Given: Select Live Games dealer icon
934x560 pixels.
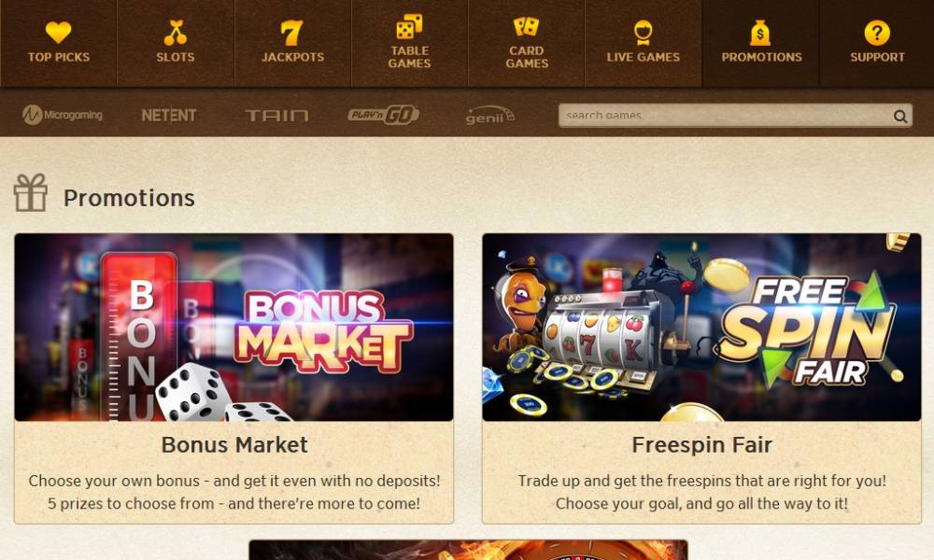Looking at the screenshot, I should [643, 33].
